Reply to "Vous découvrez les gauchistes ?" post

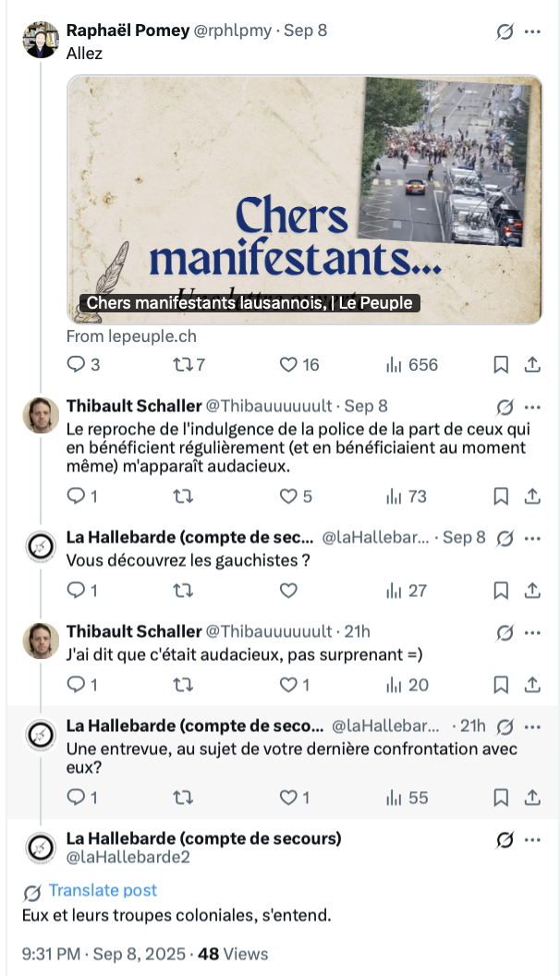pos(77,591)
